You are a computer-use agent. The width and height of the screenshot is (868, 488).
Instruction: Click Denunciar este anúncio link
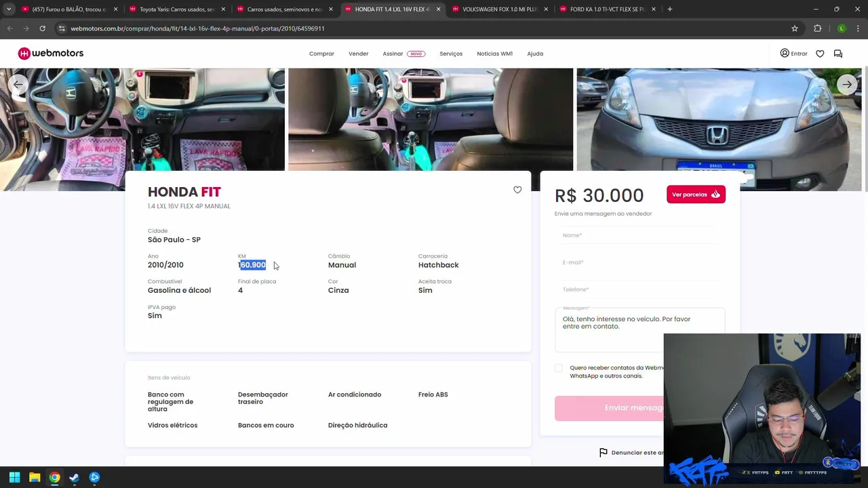pos(637,453)
